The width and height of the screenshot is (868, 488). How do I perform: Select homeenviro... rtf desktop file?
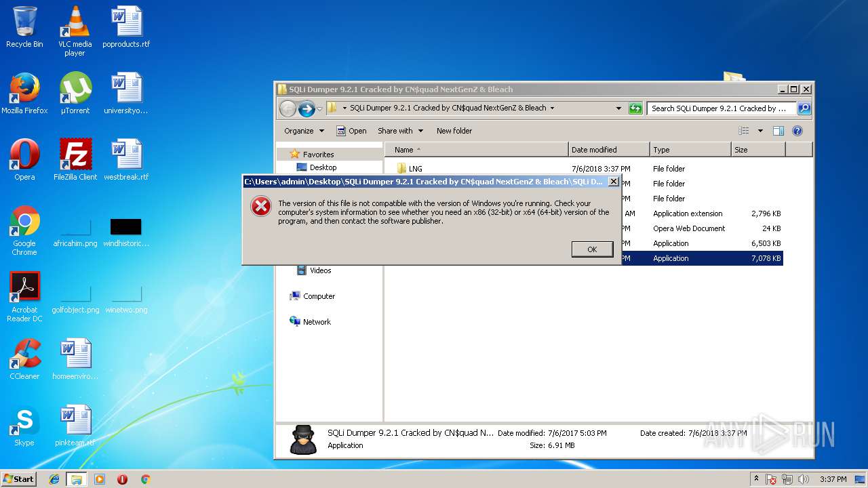tap(75, 359)
